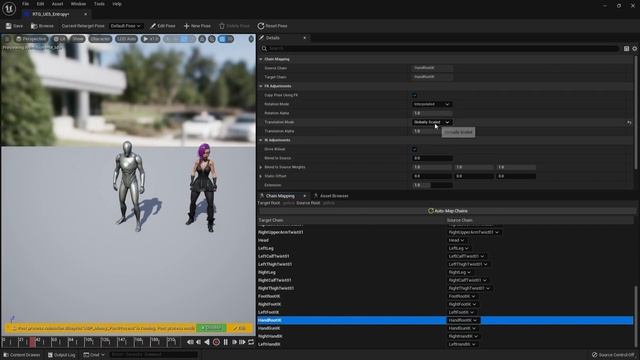
Task: Open source chain dropdown for FootRootIK
Action: point(462,296)
